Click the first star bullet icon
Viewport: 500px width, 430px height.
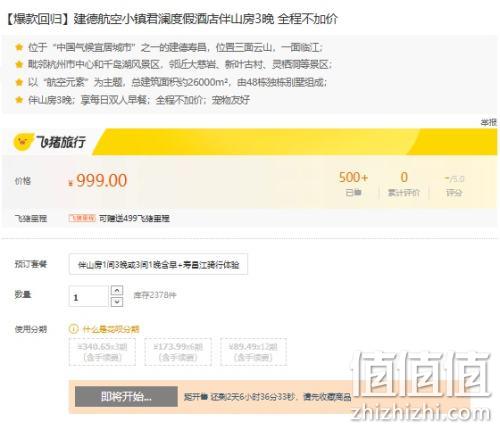19,47
